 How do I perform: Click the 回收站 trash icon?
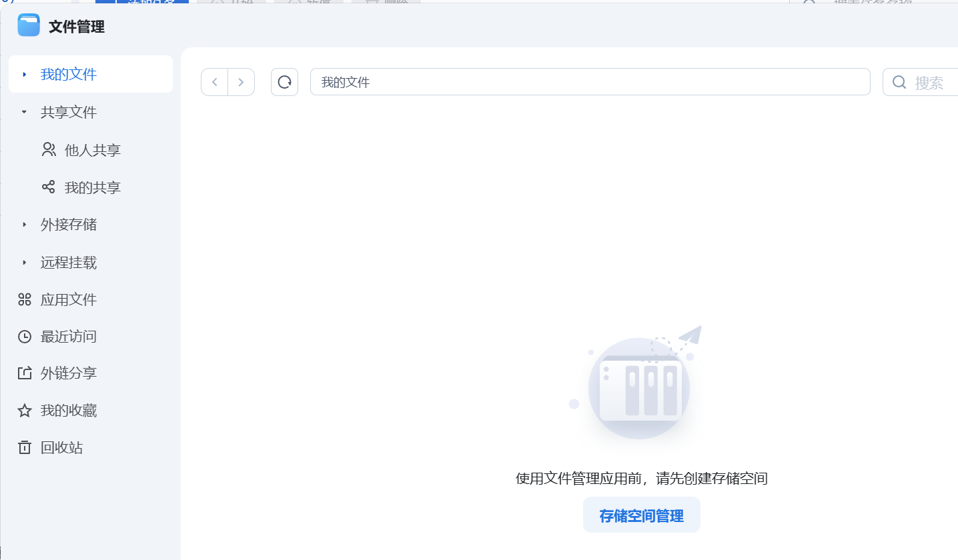[25, 447]
